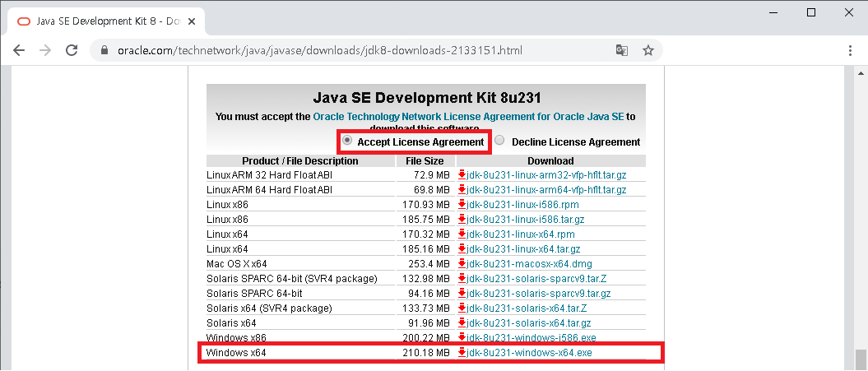The width and height of the screenshot is (868, 371).
Task: Click the Linux ARM 32 Hard Float ABI label
Action: [270, 175]
